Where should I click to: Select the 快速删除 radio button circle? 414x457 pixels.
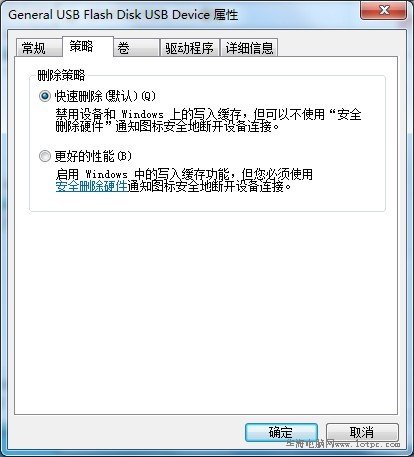click(x=45, y=96)
